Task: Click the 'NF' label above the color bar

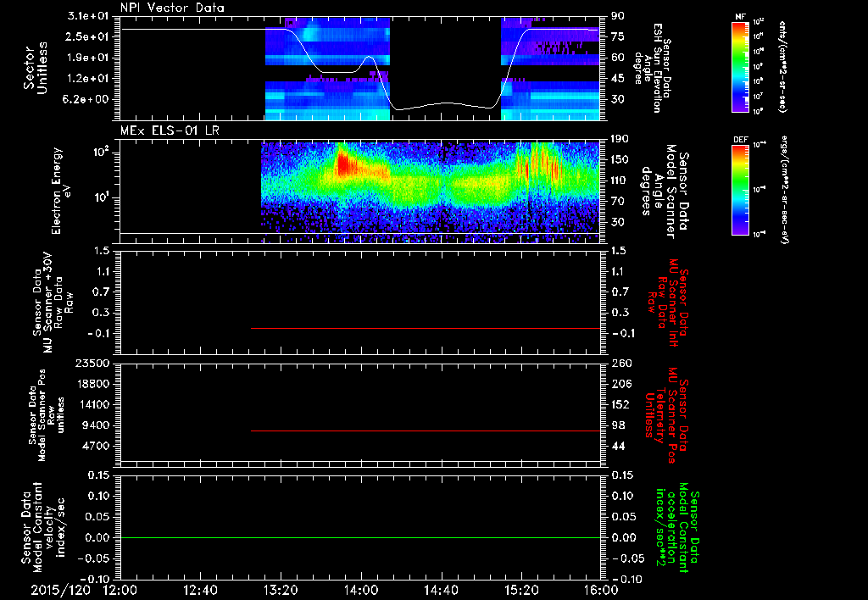Action: point(741,17)
